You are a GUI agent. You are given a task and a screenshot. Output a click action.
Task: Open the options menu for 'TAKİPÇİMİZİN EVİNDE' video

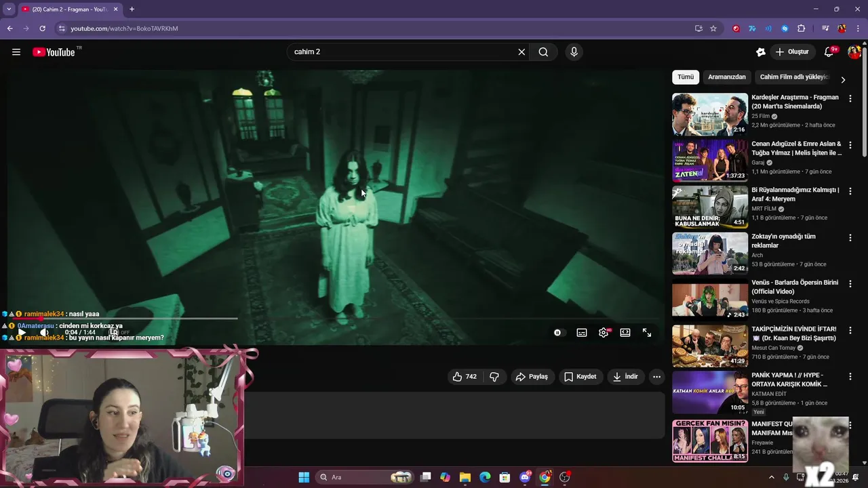pos(850,330)
